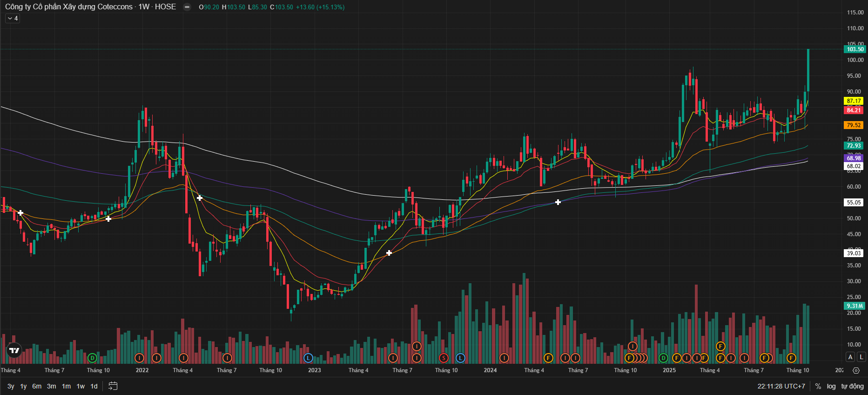Click the 2023 label on time axis

pos(314,370)
